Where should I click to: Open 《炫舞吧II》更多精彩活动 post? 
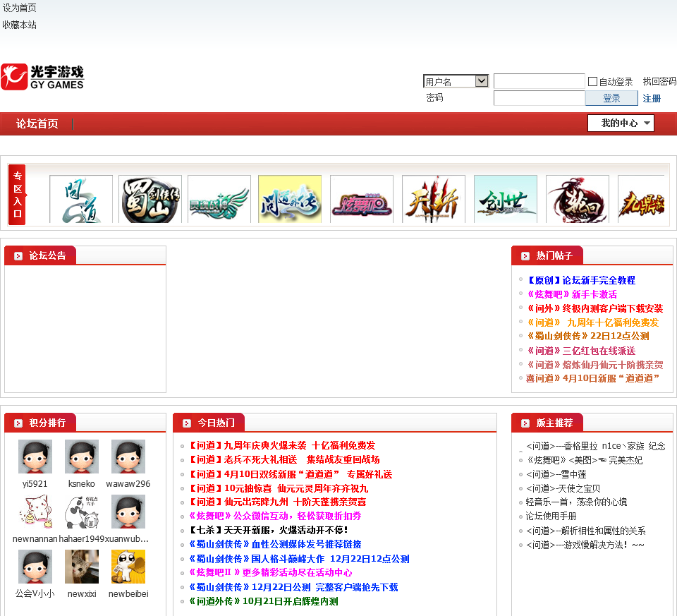(x=271, y=573)
